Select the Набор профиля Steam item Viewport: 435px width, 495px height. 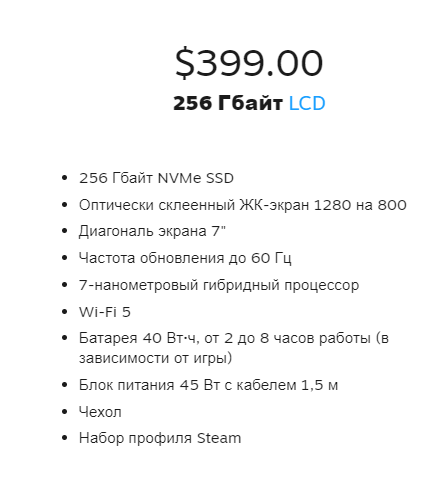tap(160, 438)
